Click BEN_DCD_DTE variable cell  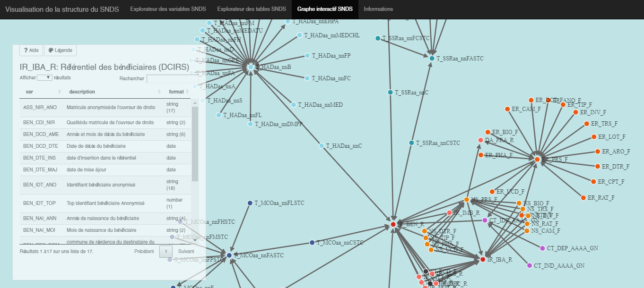tap(41, 146)
